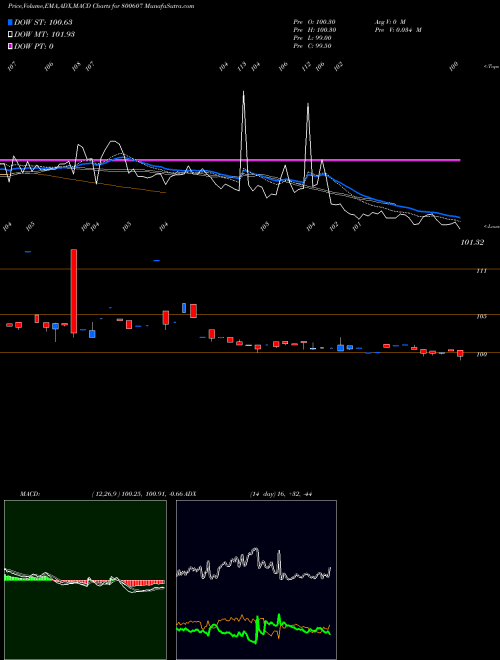The width and height of the screenshot is (500, 660).
Task: Click the chart title mentioning ManafaSutra.com
Action: pos(101,6)
